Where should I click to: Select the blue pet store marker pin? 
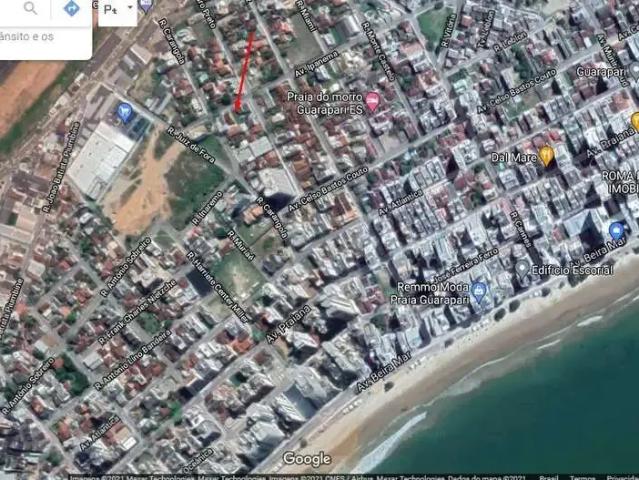pyautogui.click(x=125, y=112)
